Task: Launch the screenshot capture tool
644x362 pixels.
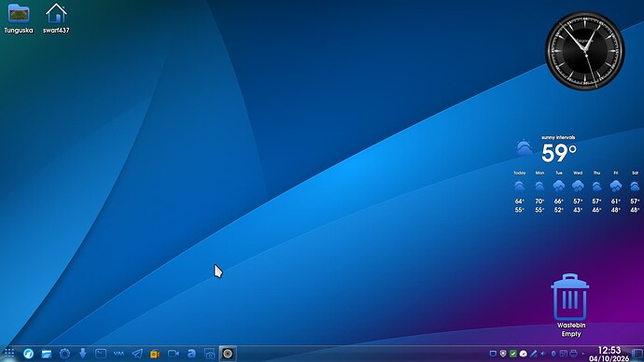Action: 209,354
